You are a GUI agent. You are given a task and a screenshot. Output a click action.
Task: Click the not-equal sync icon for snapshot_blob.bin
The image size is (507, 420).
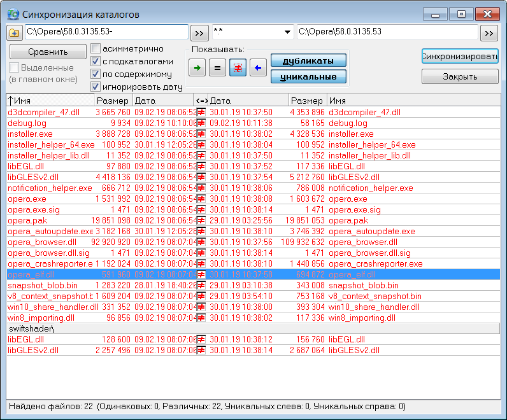tap(201, 286)
